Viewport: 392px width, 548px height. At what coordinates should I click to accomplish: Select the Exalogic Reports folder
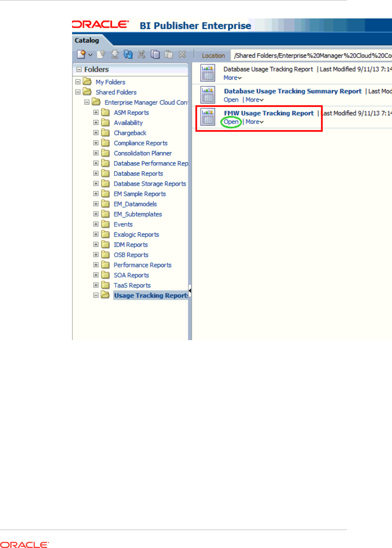(x=136, y=234)
